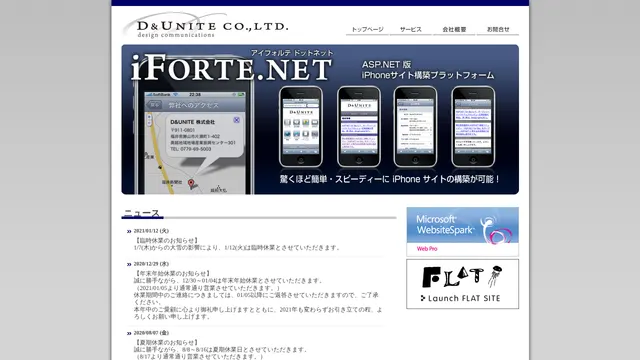Click 【夏期休業のお知らせ】 news title
Viewport: 640px width, 360px height.
click(167, 342)
